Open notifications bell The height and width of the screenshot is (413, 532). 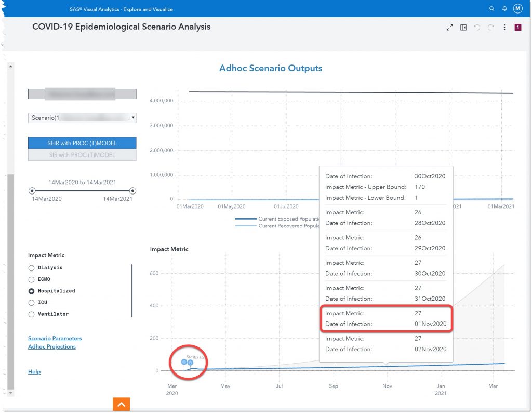[x=504, y=9]
